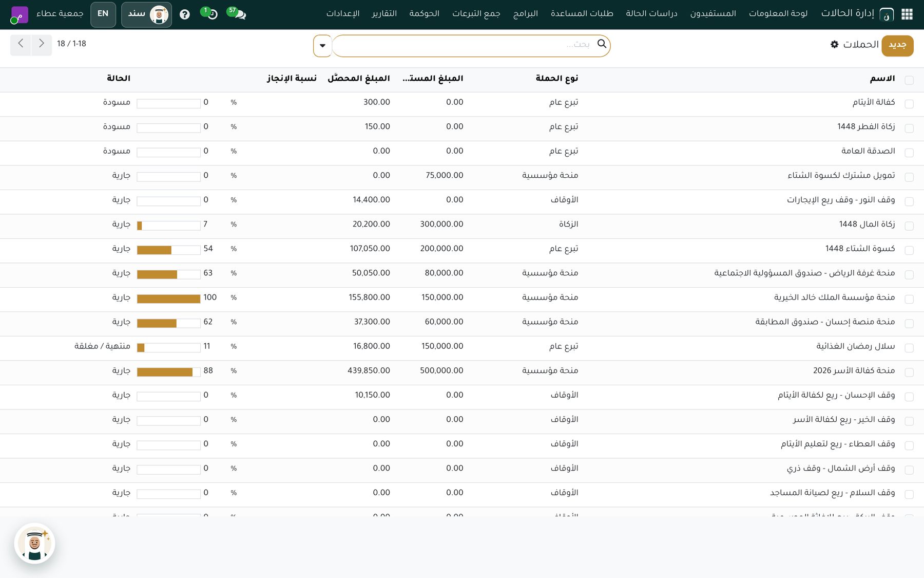The image size is (924, 578).
Task: Click the 1-18 / 18 pager counter
Action: (x=71, y=44)
